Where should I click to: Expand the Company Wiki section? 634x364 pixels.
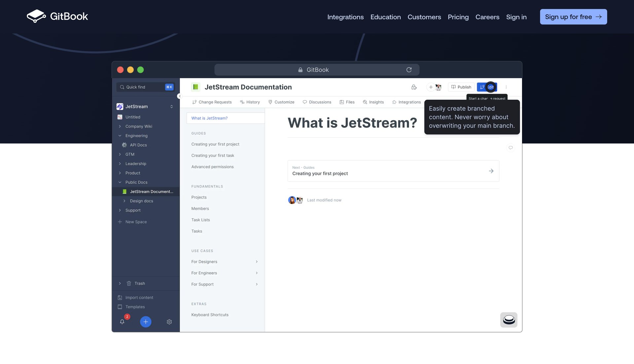click(x=120, y=126)
